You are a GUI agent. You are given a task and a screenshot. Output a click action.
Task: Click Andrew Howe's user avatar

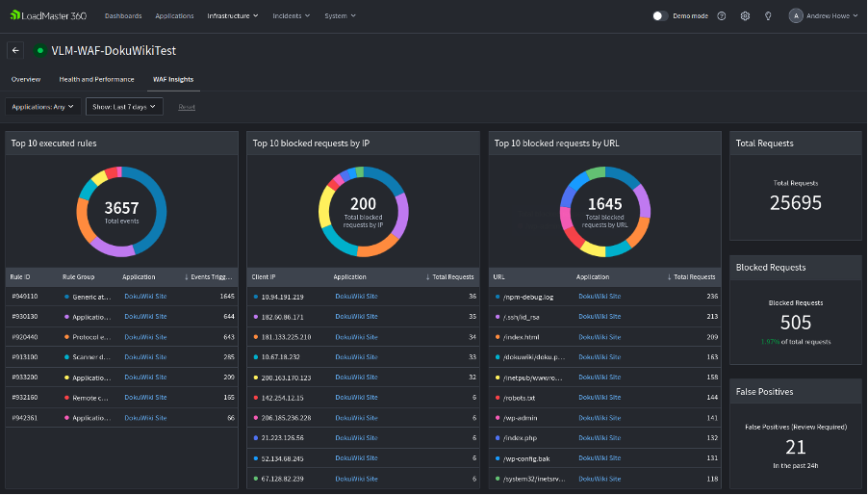[796, 15]
